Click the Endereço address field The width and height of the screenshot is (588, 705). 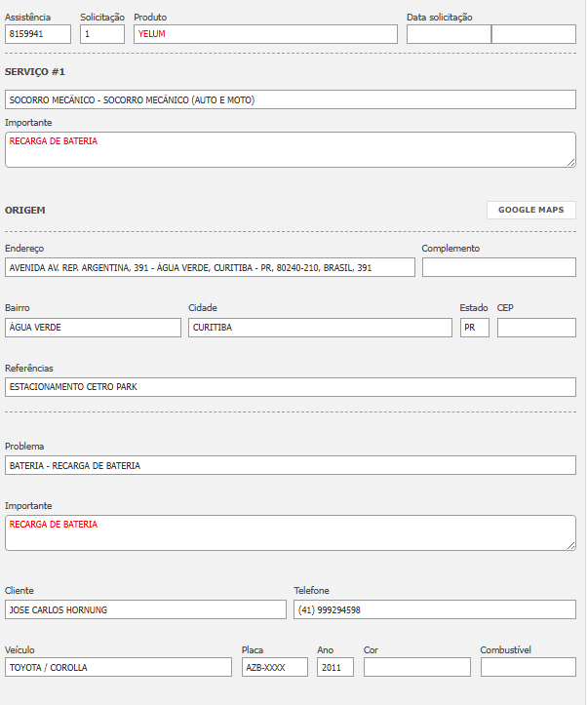210,267
